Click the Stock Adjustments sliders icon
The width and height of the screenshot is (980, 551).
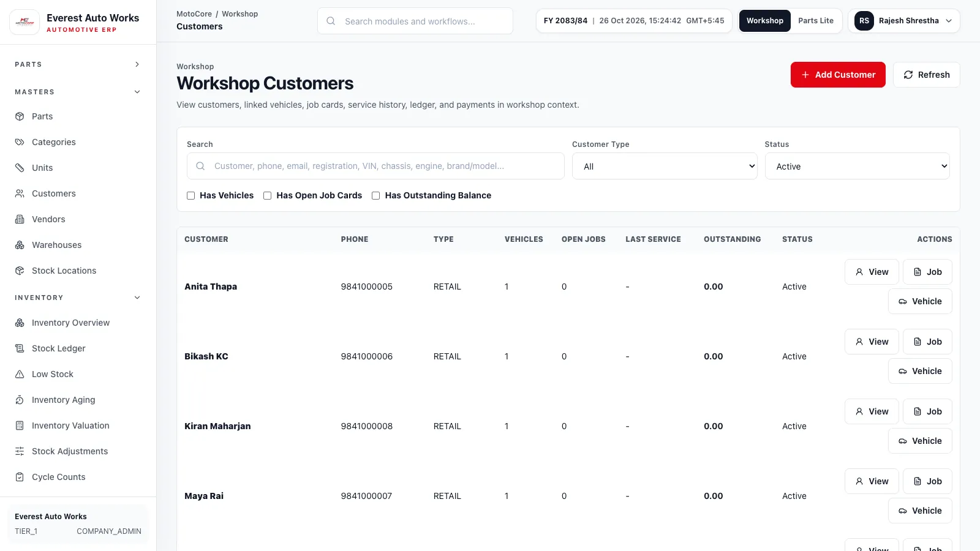click(x=20, y=451)
